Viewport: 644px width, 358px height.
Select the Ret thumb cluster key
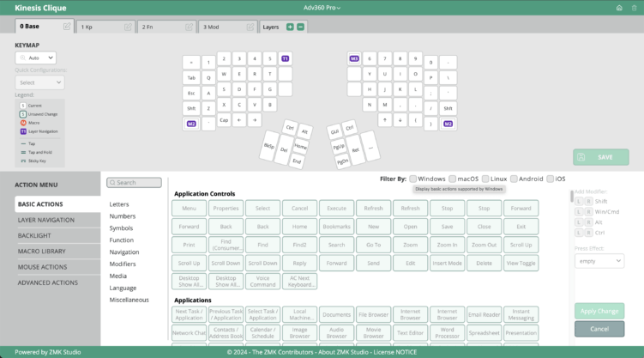(356, 150)
